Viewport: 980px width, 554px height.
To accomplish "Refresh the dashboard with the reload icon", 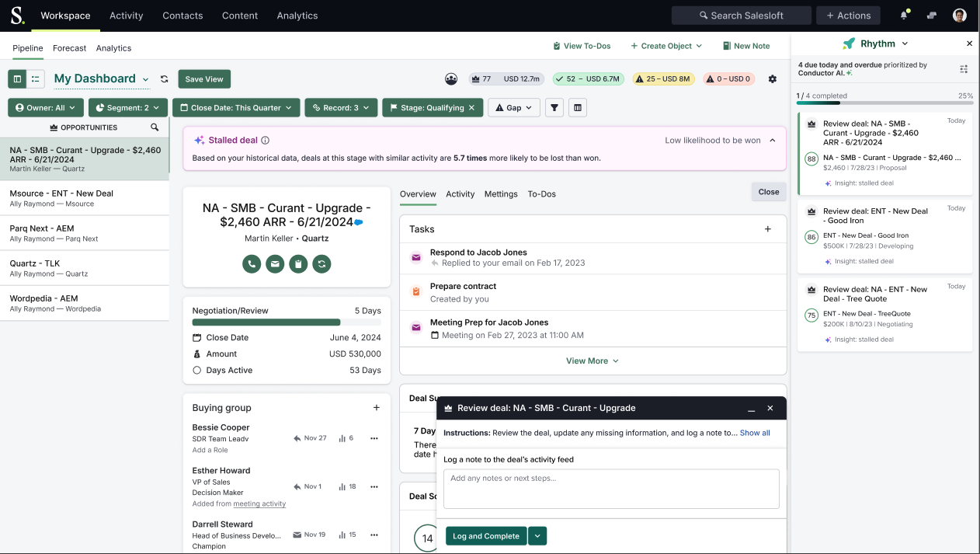I will click(165, 79).
